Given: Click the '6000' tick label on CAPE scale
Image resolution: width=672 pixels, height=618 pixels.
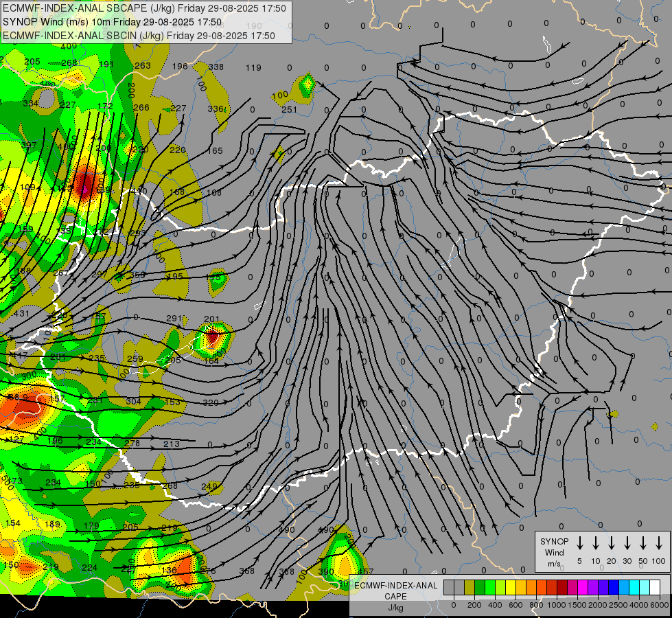Looking at the screenshot, I should [660, 605].
